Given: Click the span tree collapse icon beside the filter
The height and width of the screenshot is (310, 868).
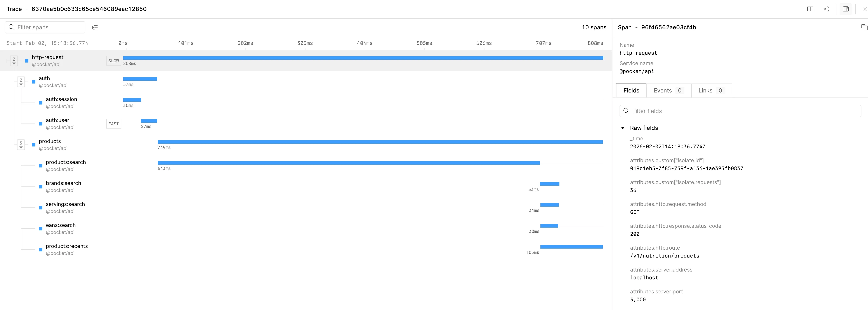Looking at the screenshot, I should point(95,27).
